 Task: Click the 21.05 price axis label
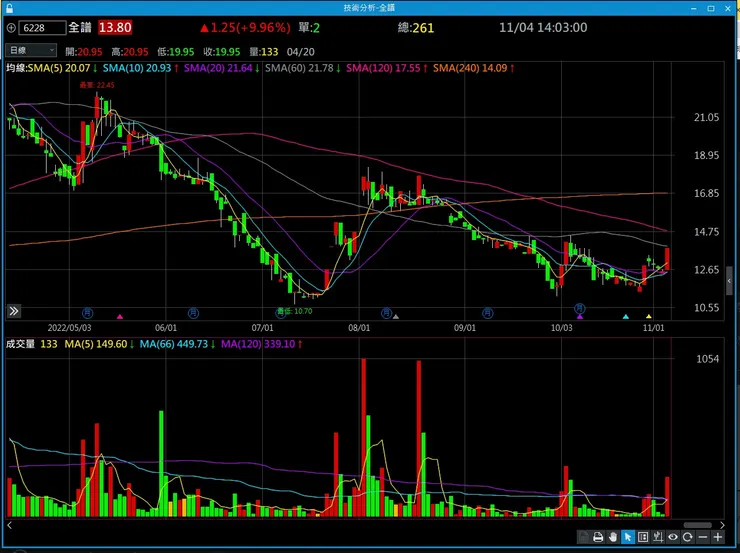pos(706,117)
